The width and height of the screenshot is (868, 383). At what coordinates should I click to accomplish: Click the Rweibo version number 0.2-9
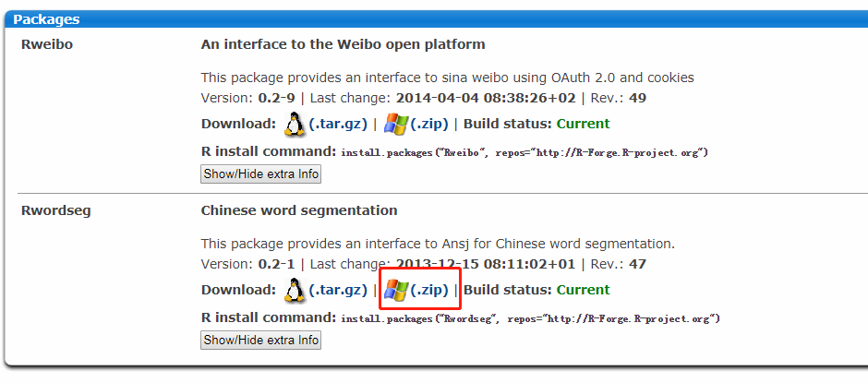point(274,98)
